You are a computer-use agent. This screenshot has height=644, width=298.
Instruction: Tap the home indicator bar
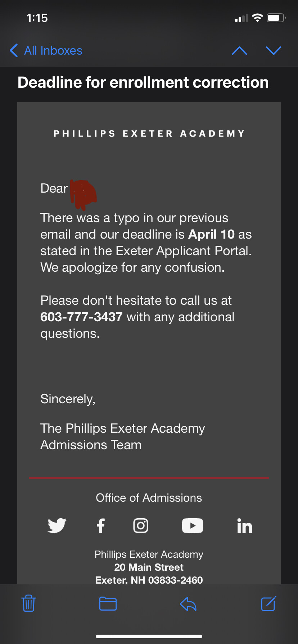(149, 636)
